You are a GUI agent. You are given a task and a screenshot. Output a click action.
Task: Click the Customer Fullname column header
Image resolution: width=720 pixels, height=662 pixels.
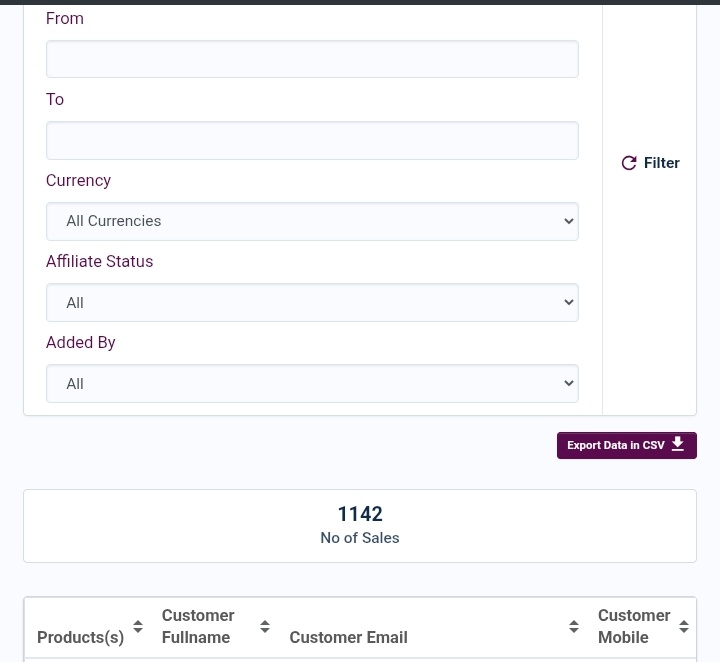(198, 626)
